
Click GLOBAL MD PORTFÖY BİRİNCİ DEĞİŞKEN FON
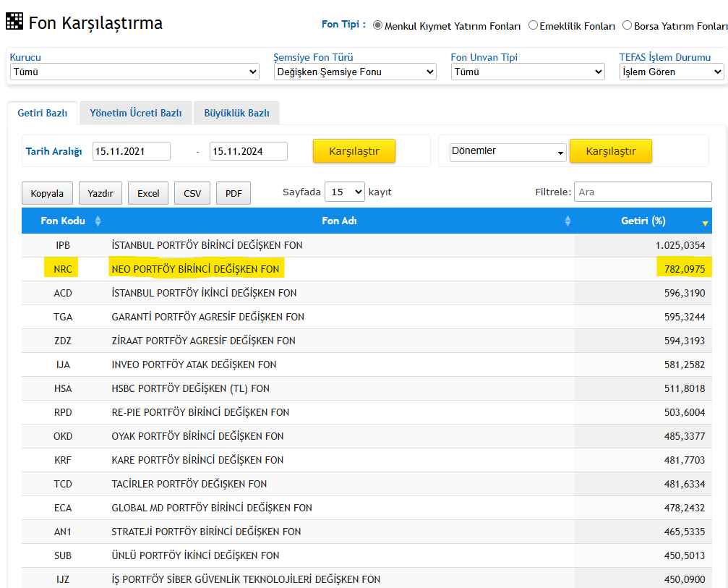tap(212, 508)
